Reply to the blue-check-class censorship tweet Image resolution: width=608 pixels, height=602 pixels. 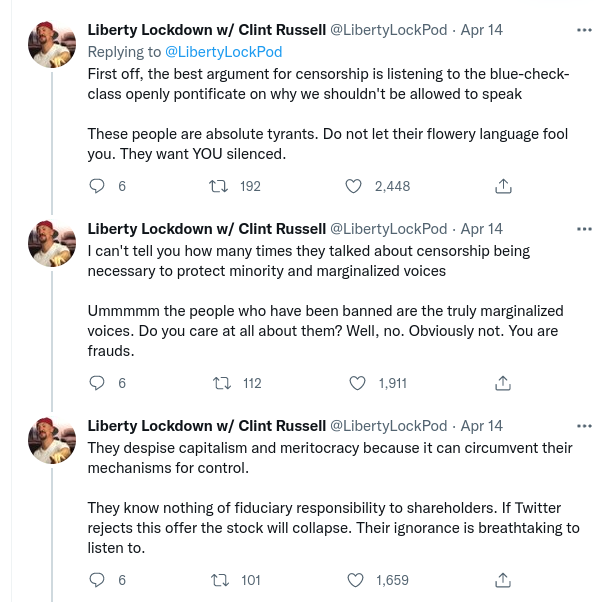pos(97,186)
